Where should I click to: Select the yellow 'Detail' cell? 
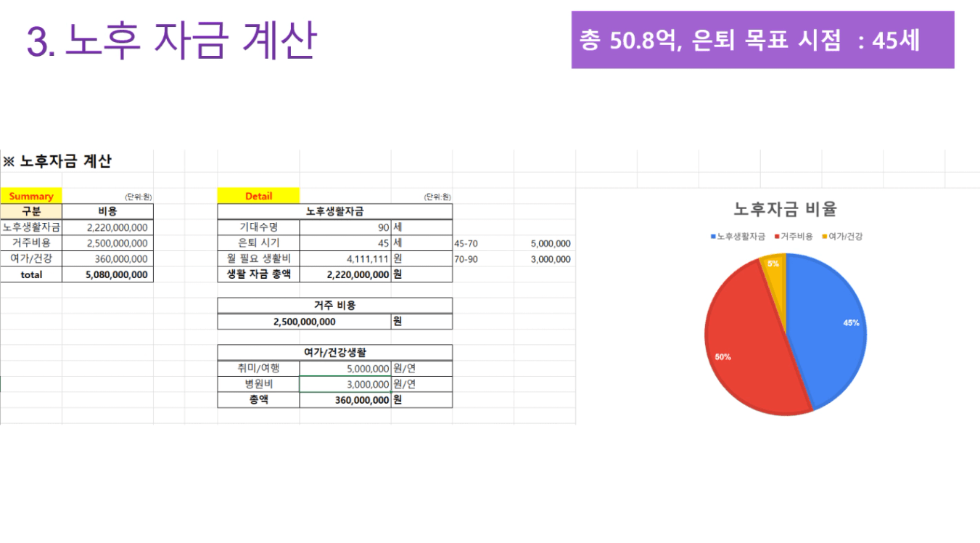click(x=258, y=196)
